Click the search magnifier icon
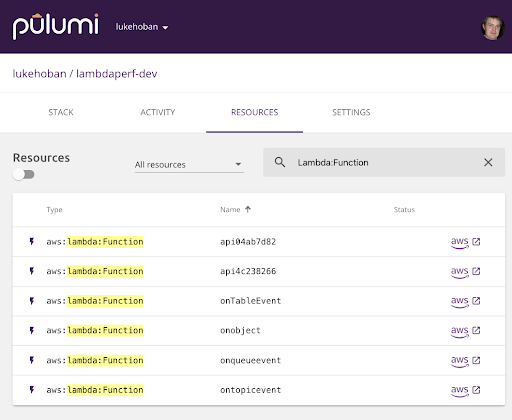 [280, 162]
